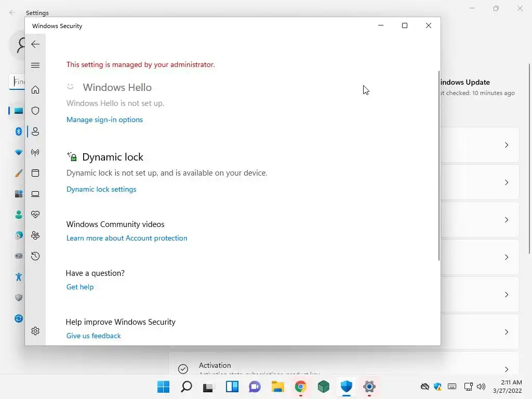Viewport: 532px width, 399px height.
Task: Open Firewall & network protection antenna icon
Action: coord(35,152)
